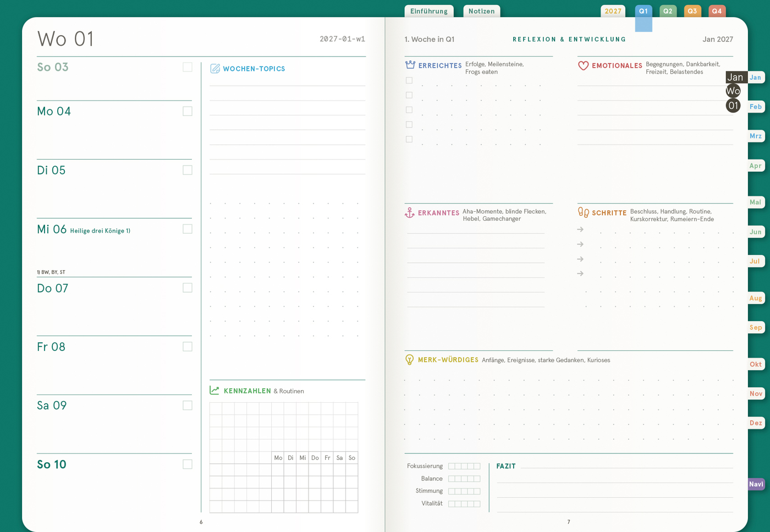
Task: Click the '2027-01-w1' date code
Action: 342,39
